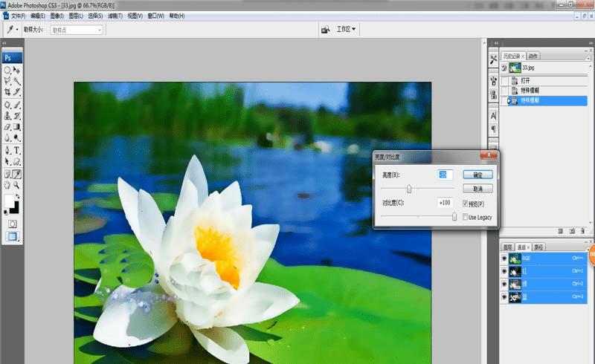The width and height of the screenshot is (595, 364).
Task: Hide the RGB channel eye icon
Action: coord(504,259)
